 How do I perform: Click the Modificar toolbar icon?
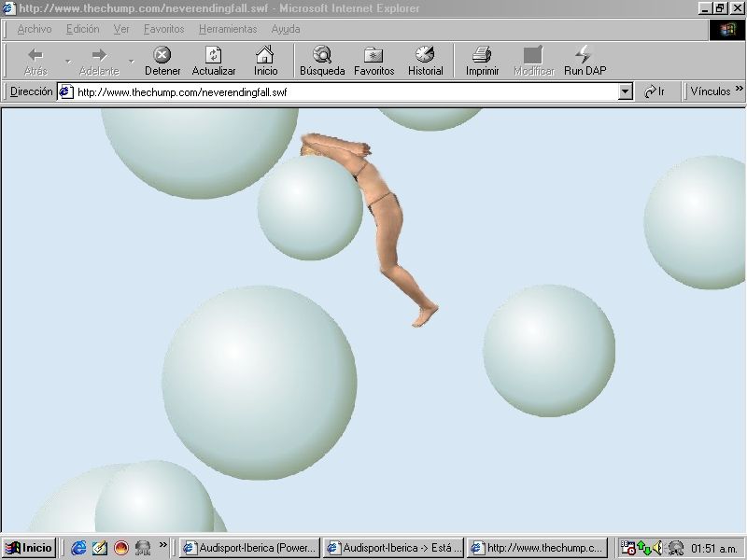(533, 61)
